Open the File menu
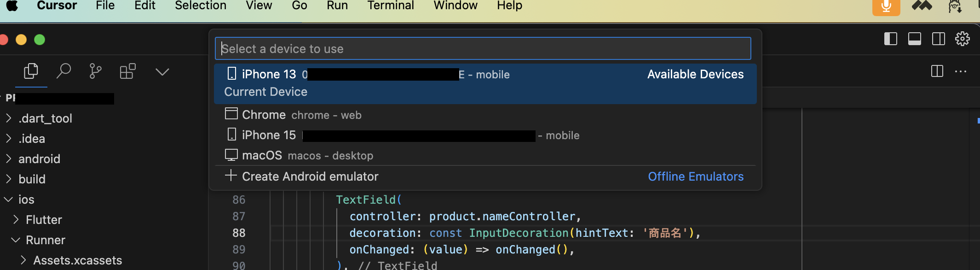980x270 pixels. click(105, 6)
